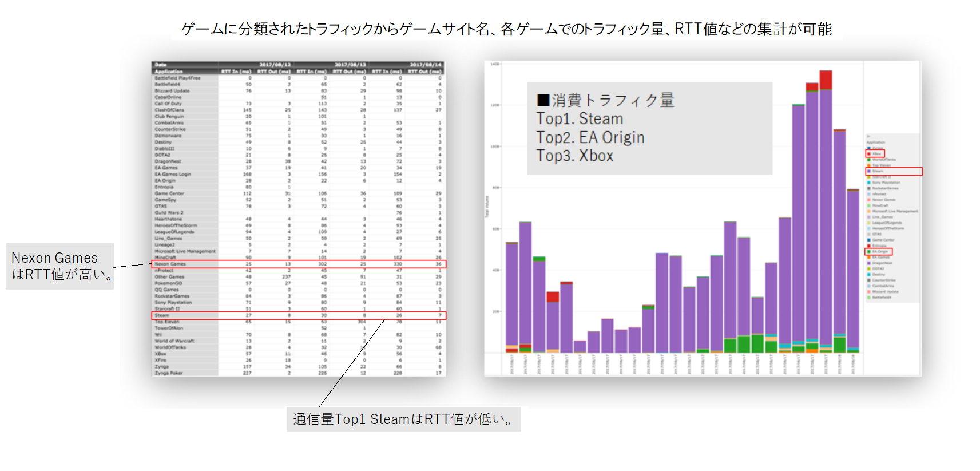Click the Top2. EA Origin line in overlay
980x471 pixels.
(x=590, y=137)
